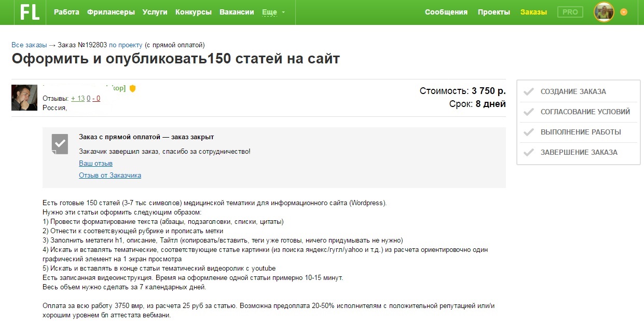Click the Заказ №192803 breadcrumb text
The width and height of the screenshot is (644, 321).
[82, 45]
